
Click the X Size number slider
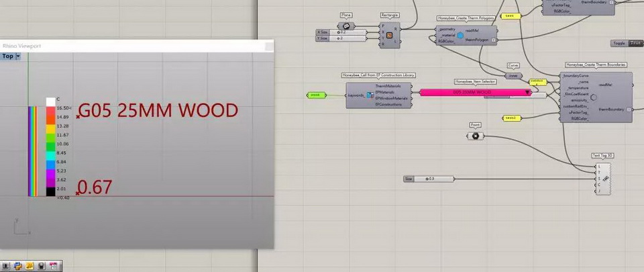353,32
